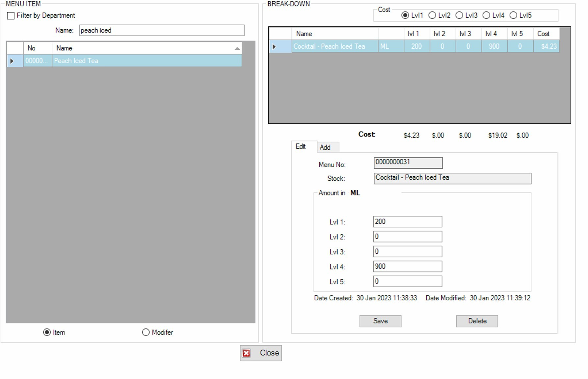The image size is (588, 379).
Task: Select the Item radio button
Action: coord(47,332)
